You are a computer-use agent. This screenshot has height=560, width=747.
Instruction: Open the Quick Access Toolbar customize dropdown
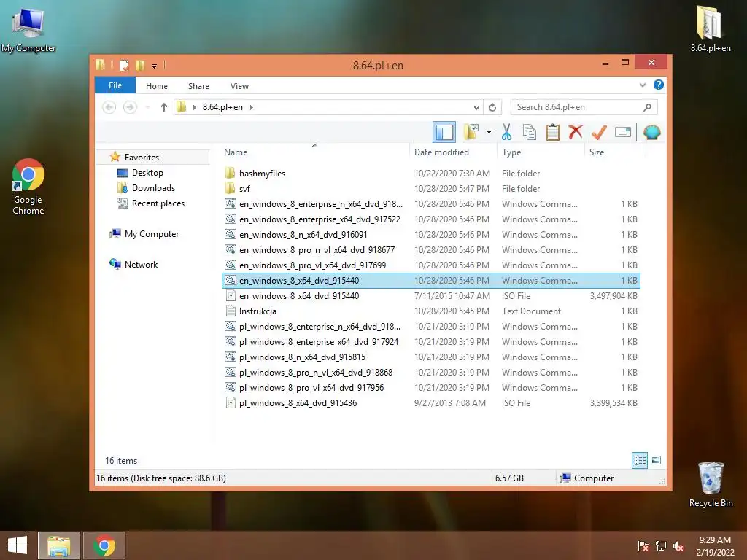coord(155,66)
